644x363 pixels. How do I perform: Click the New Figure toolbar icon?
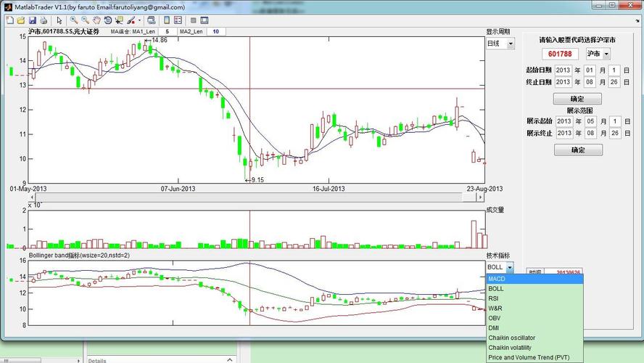click(10, 20)
